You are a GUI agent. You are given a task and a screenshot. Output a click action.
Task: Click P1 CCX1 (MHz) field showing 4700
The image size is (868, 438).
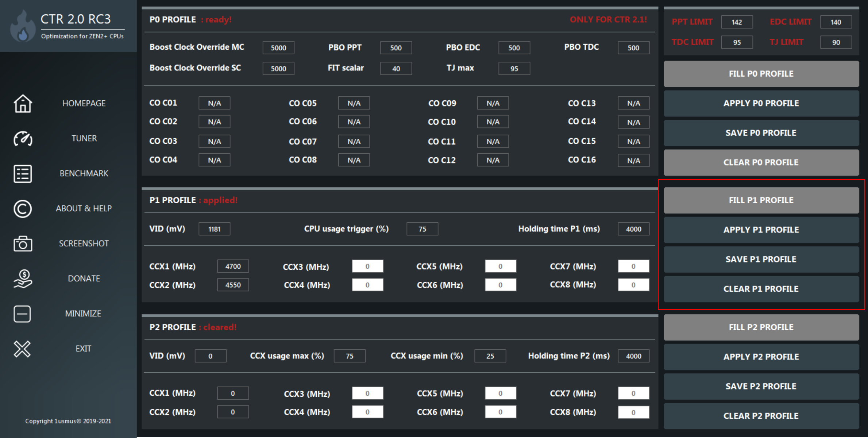(233, 266)
